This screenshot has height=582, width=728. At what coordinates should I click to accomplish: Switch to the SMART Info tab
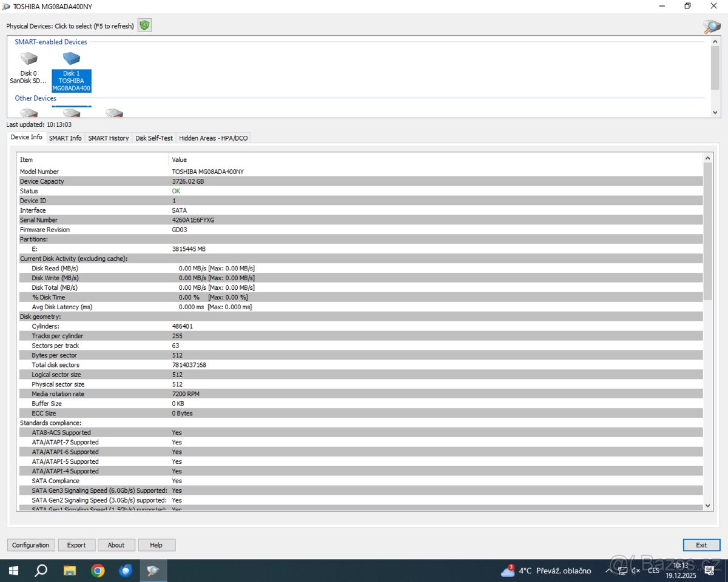(65, 138)
